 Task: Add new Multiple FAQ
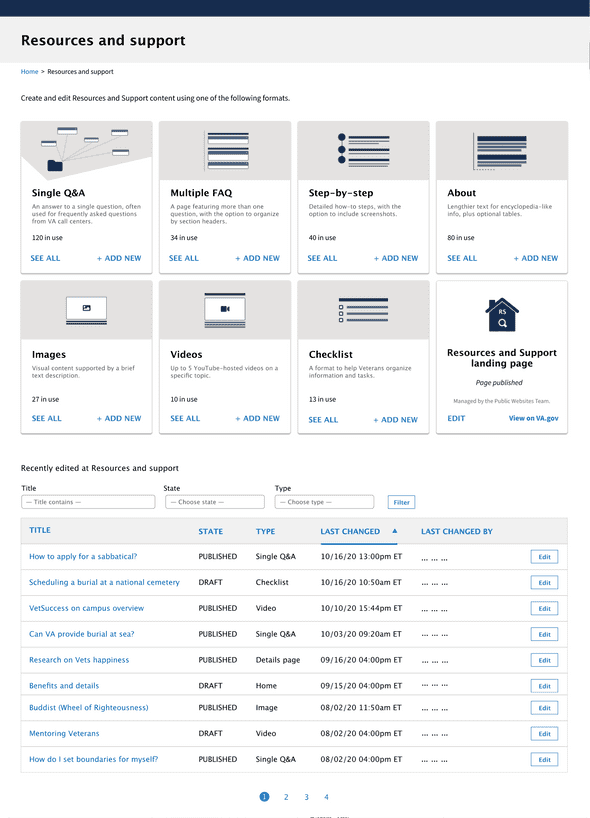258,258
